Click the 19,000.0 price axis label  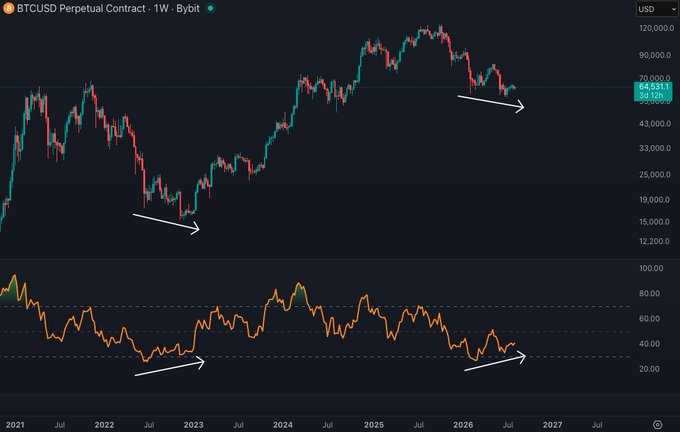654,200
